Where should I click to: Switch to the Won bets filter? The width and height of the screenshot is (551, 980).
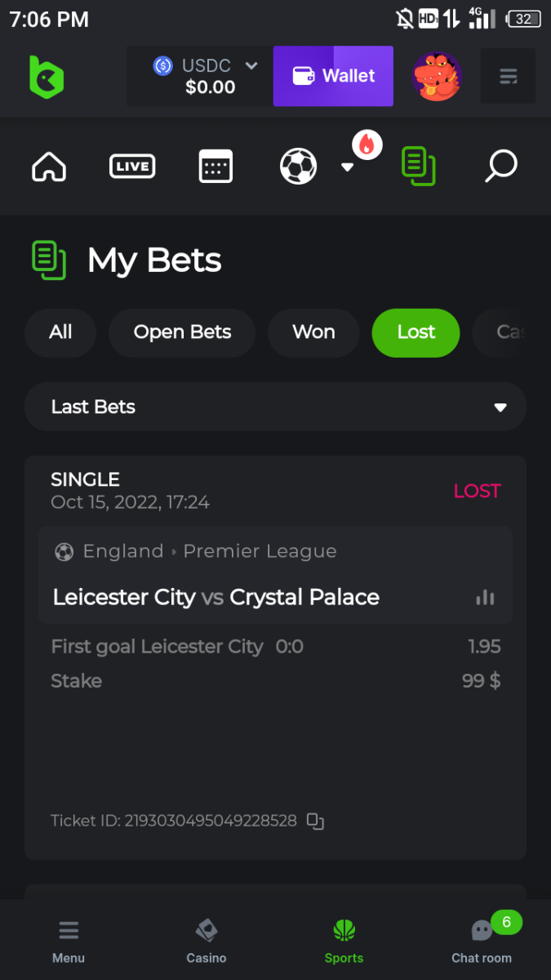[313, 332]
